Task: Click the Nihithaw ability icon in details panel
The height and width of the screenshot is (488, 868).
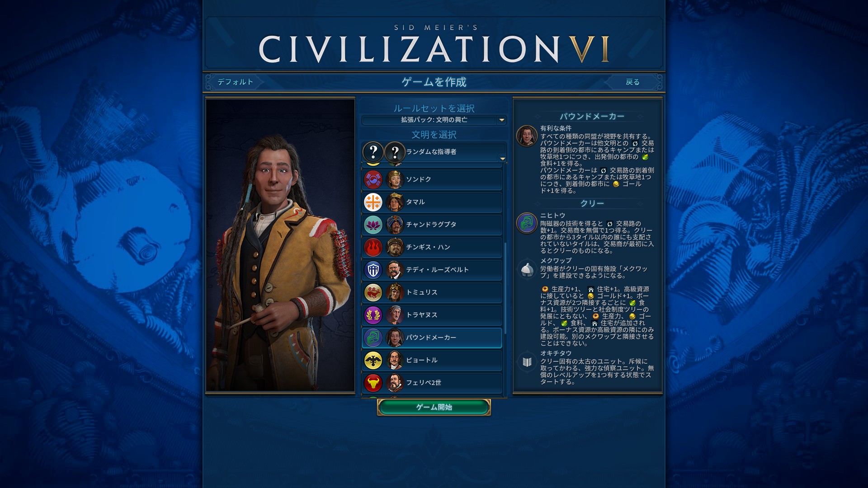Action: pyautogui.click(x=527, y=223)
